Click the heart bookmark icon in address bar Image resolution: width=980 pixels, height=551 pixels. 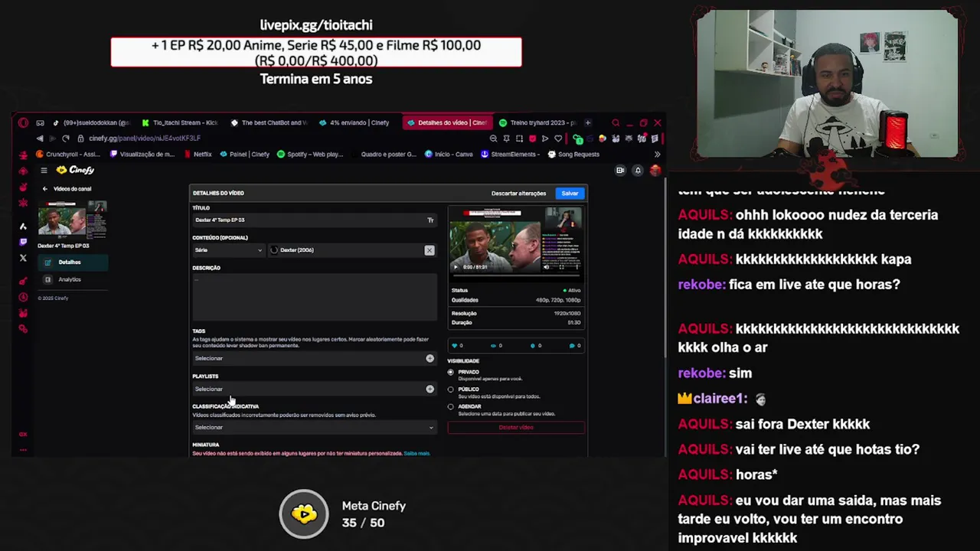click(558, 139)
